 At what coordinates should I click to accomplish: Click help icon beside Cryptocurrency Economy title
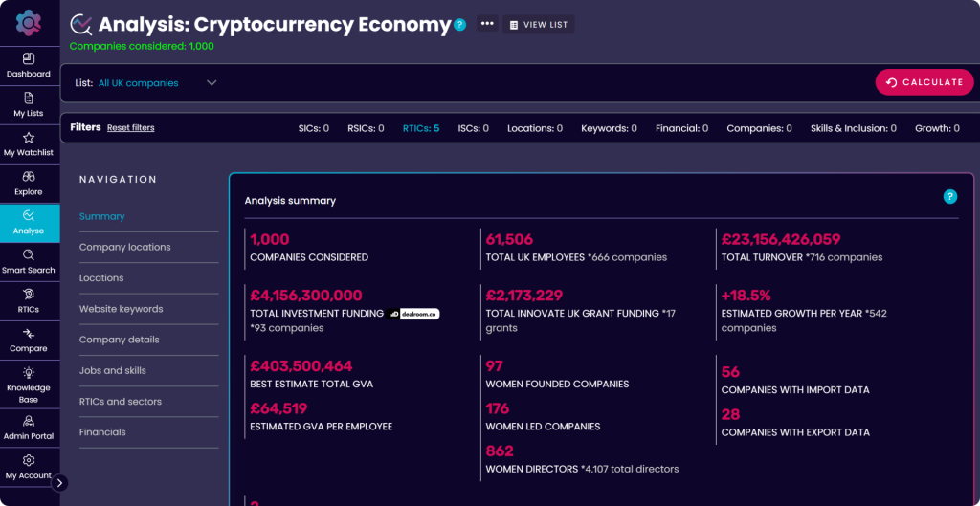pyautogui.click(x=460, y=25)
